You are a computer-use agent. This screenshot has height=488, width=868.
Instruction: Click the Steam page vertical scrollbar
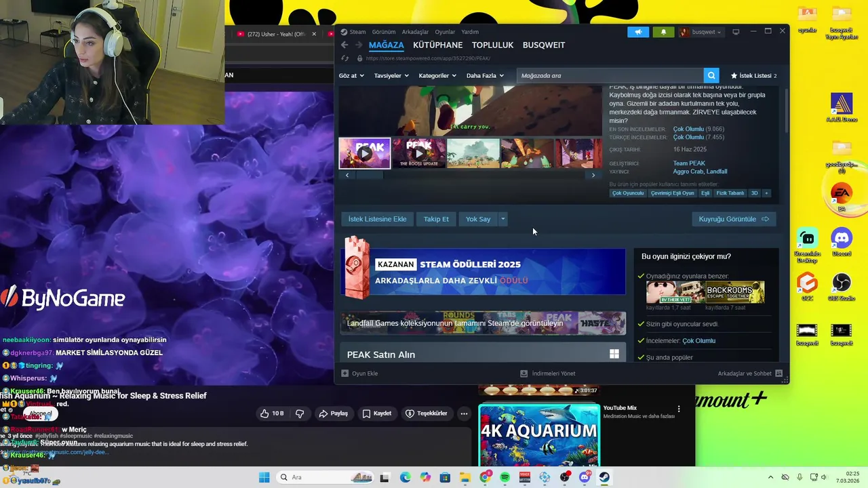click(786, 112)
